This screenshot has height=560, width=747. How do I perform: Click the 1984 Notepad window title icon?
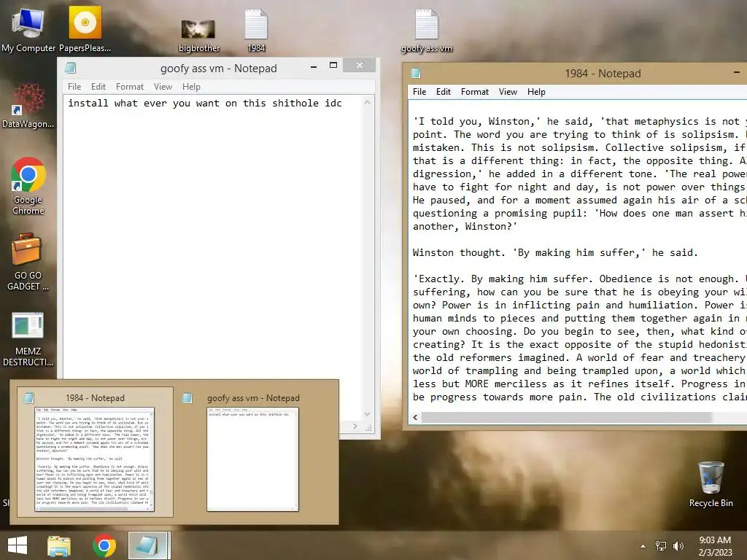click(416, 73)
